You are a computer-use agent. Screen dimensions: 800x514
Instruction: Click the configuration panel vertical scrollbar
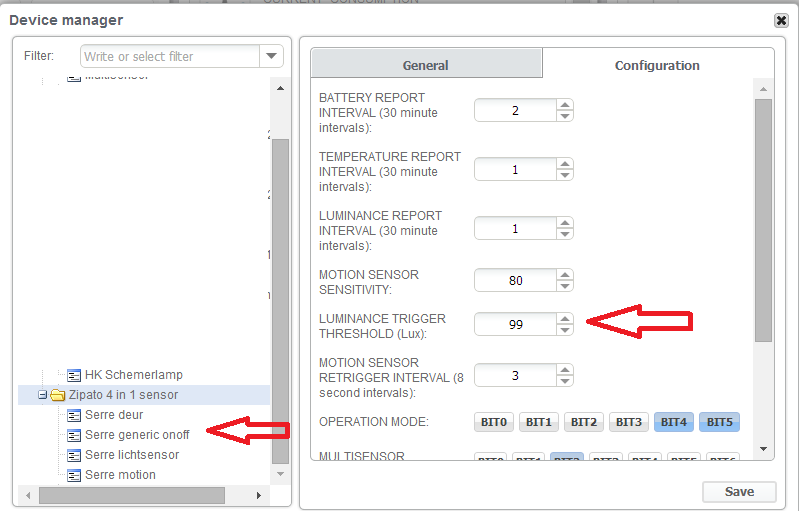(x=763, y=220)
